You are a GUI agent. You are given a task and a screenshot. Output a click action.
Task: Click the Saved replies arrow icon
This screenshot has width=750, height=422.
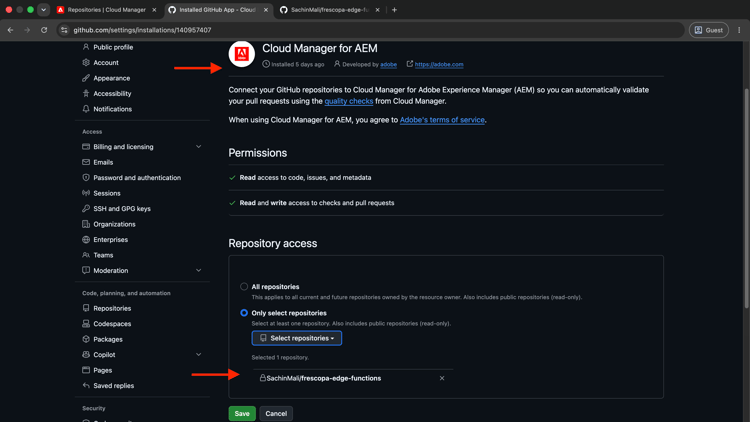[86, 386]
